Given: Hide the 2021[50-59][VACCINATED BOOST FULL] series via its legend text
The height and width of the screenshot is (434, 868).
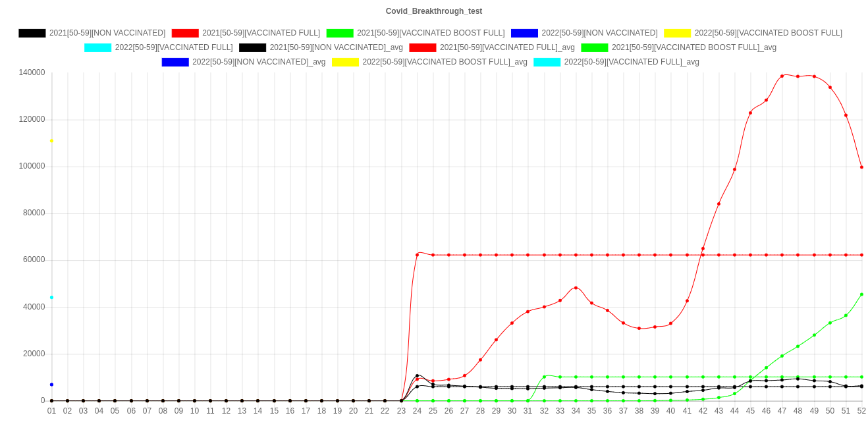Looking at the screenshot, I should pos(430,33).
